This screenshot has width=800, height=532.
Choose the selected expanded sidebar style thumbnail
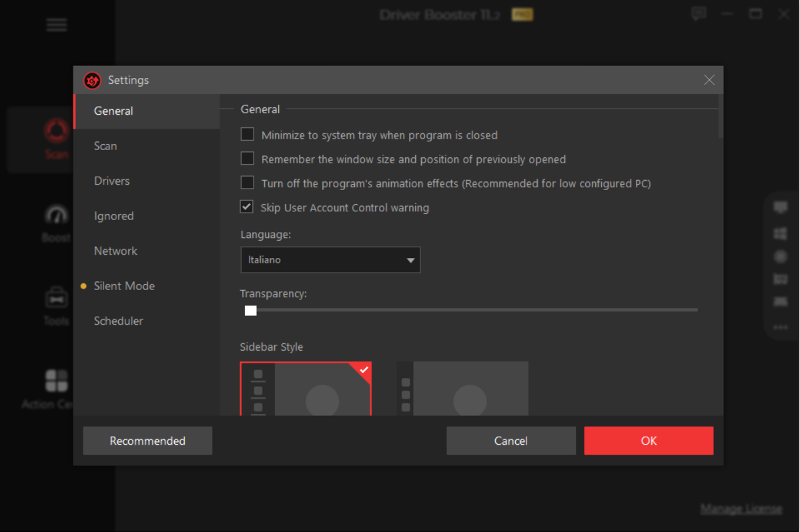click(x=306, y=389)
